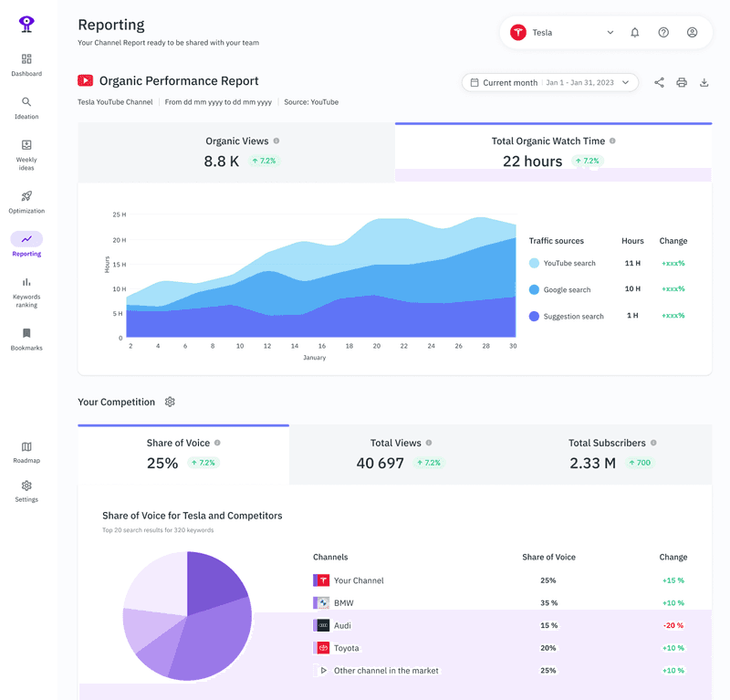Open the Ideation search icon

tap(26, 102)
